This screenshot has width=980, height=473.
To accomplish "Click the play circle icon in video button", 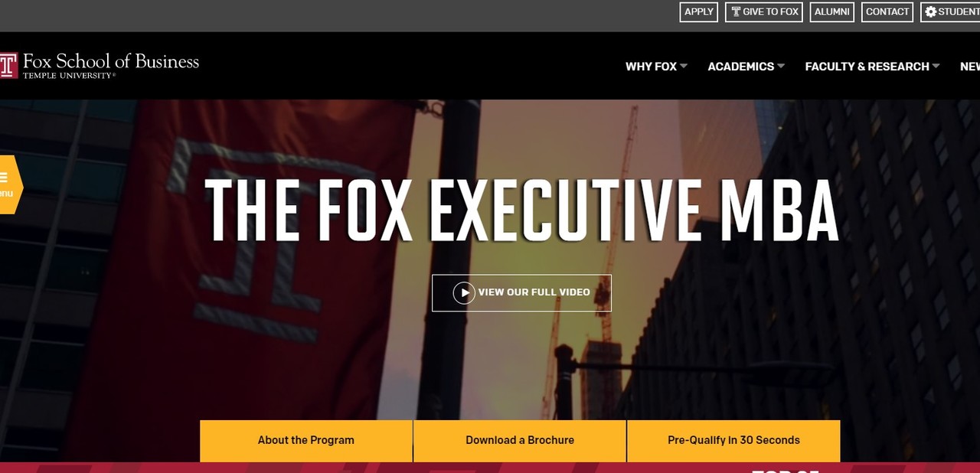I will coord(464,292).
